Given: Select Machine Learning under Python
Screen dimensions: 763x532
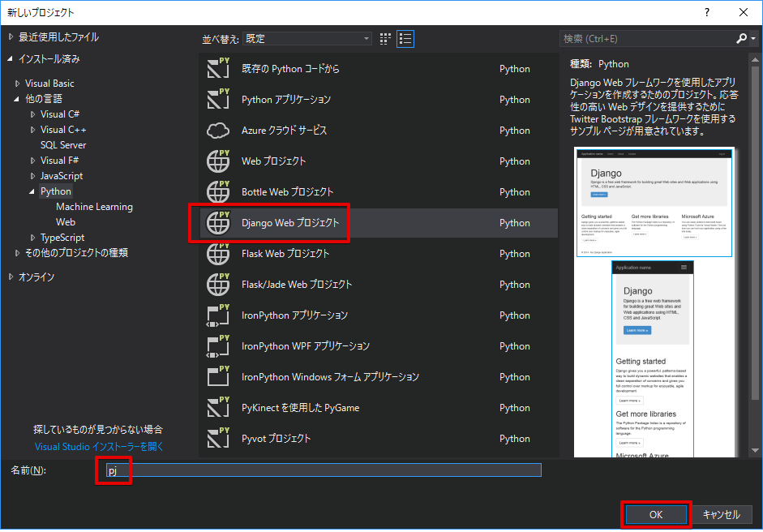Looking at the screenshot, I should pos(94,207).
